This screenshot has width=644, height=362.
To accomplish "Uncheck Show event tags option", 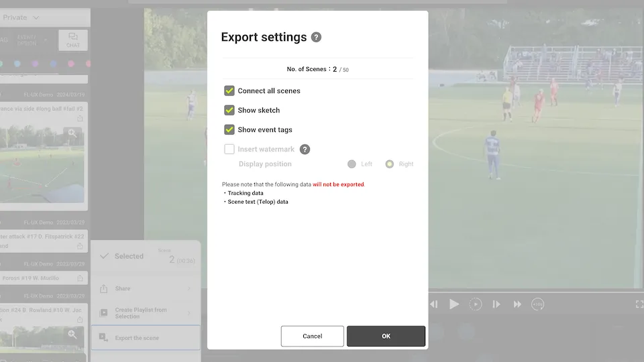I will point(229,129).
